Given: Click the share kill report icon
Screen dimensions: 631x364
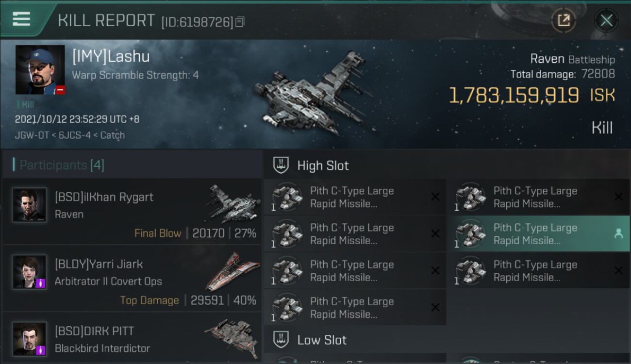Looking at the screenshot, I should click(564, 20).
